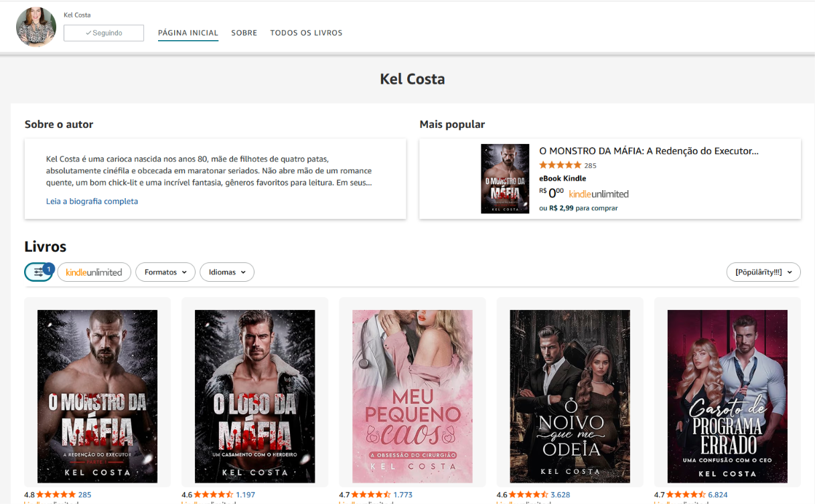Click Kel Costa's profile photo

click(x=36, y=27)
